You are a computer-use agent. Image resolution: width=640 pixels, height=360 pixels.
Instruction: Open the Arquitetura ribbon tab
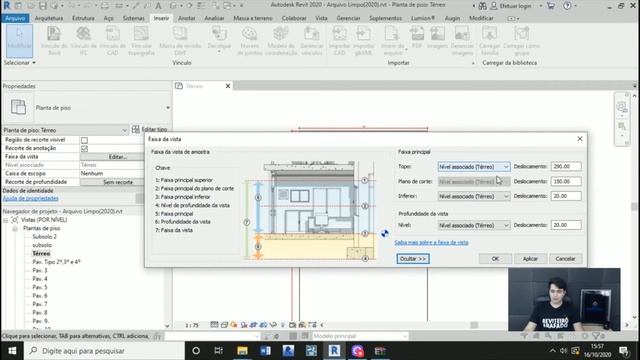click(49, 18)
